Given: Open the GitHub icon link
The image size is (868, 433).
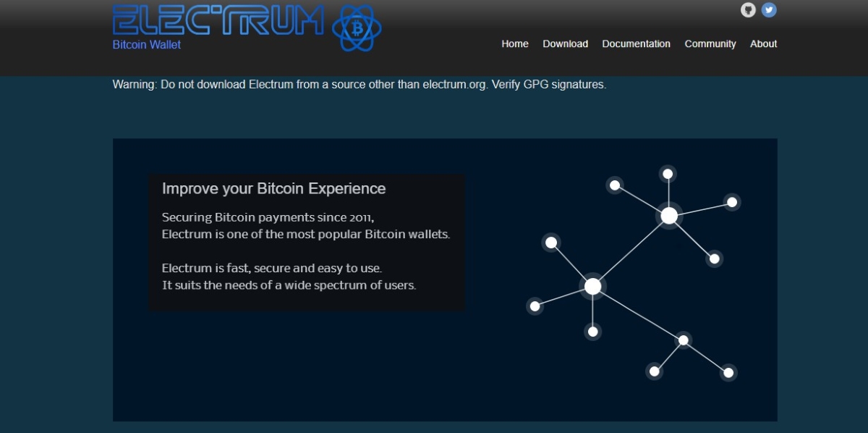Looking at the screenshot, I should pos(749,10).
